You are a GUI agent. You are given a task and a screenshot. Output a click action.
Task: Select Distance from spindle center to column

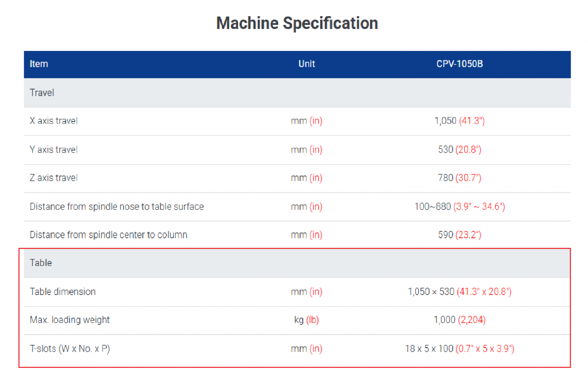[108, 235]
